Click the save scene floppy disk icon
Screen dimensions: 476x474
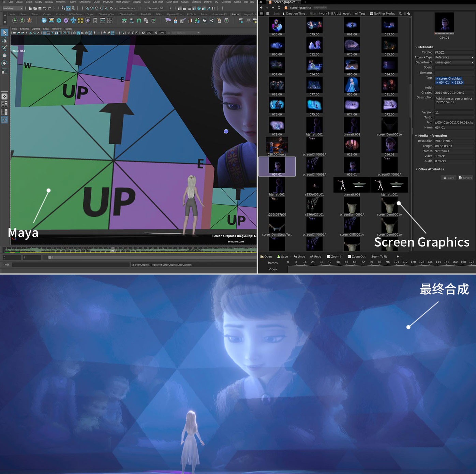(x=40, y=8)
